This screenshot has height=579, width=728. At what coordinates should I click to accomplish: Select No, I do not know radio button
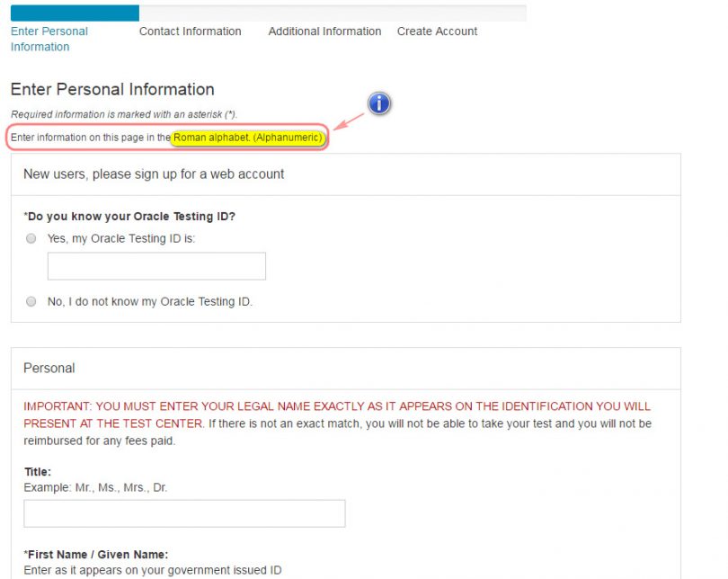pyautogui.click(x=31, y=302)
